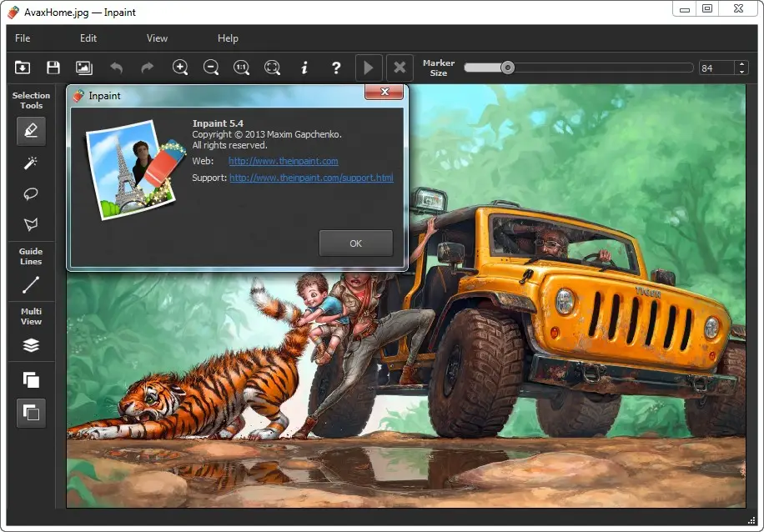The image size is (764, 532).
Task: Select the Guide Lines tool
Action: pos(31,285)
